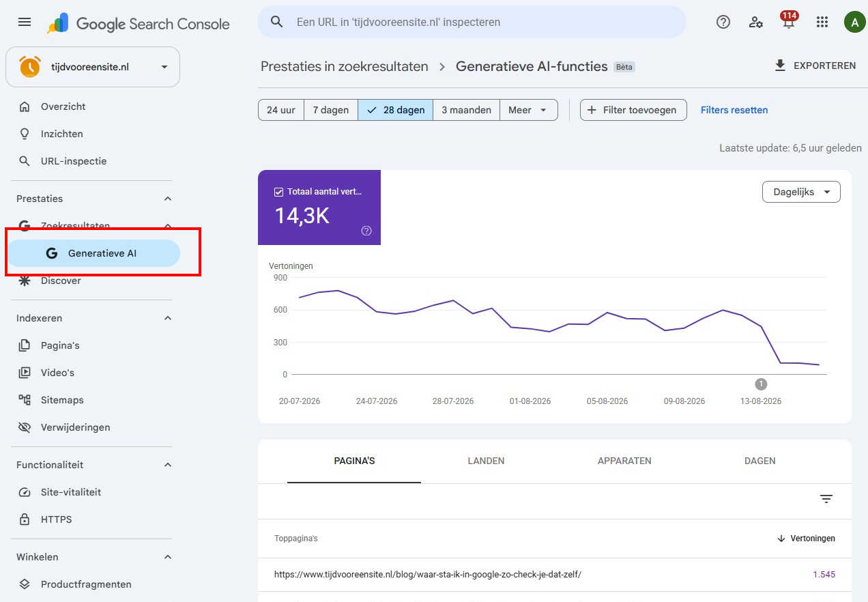
Task: Click the Verwijderingen hidden-eye icon
Action: [25, 427]
